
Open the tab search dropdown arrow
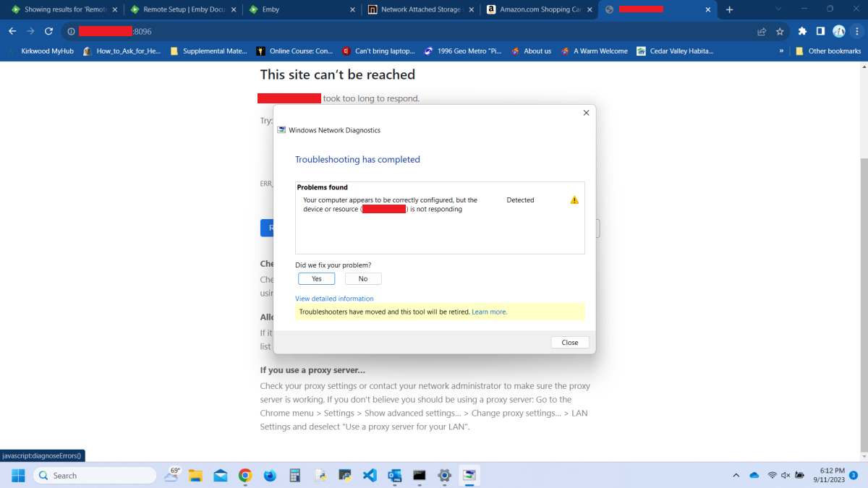click(778, 9)
